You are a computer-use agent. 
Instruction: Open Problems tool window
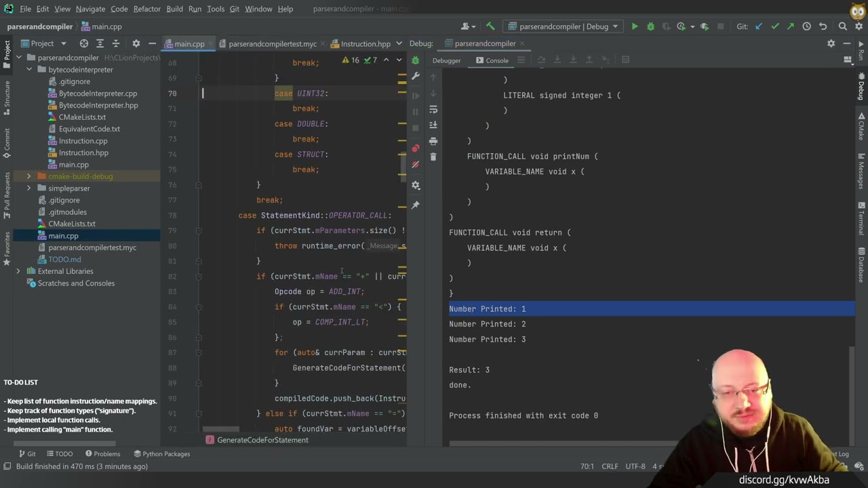click(102, 454)
